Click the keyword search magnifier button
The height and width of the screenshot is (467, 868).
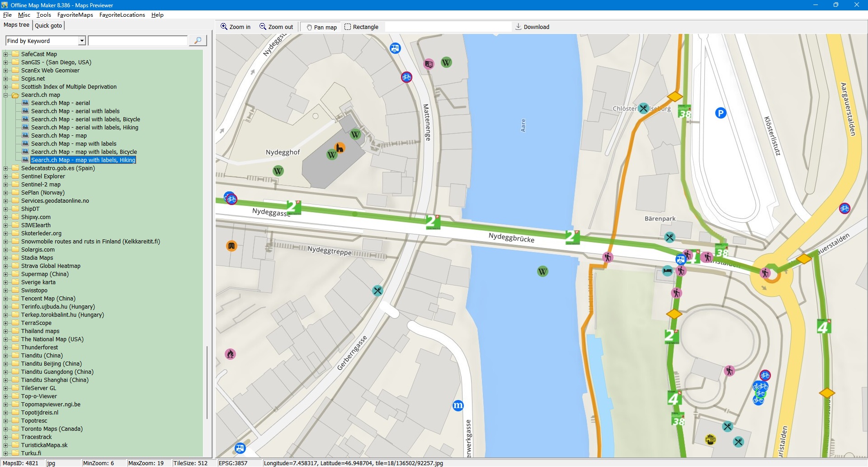pos(198,41)
